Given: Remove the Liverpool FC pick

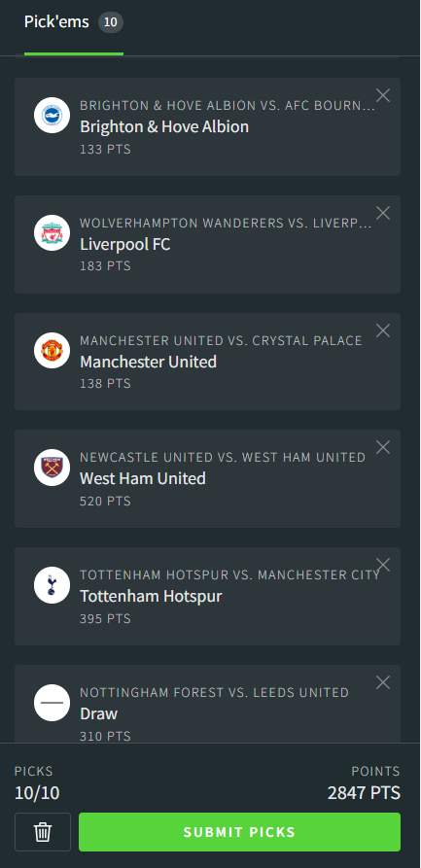Looking at the screenshot, I should pyautogui.click(x=383, y=213).
